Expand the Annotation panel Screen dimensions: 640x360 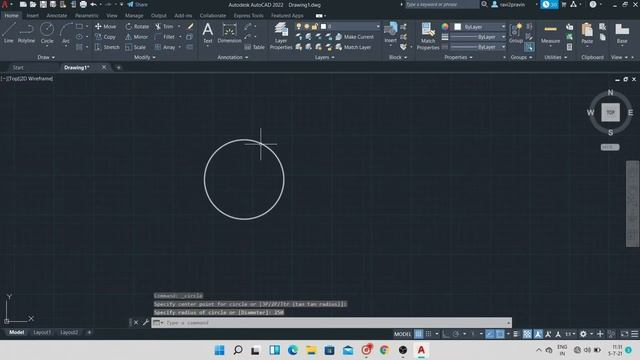coord(233,58)
